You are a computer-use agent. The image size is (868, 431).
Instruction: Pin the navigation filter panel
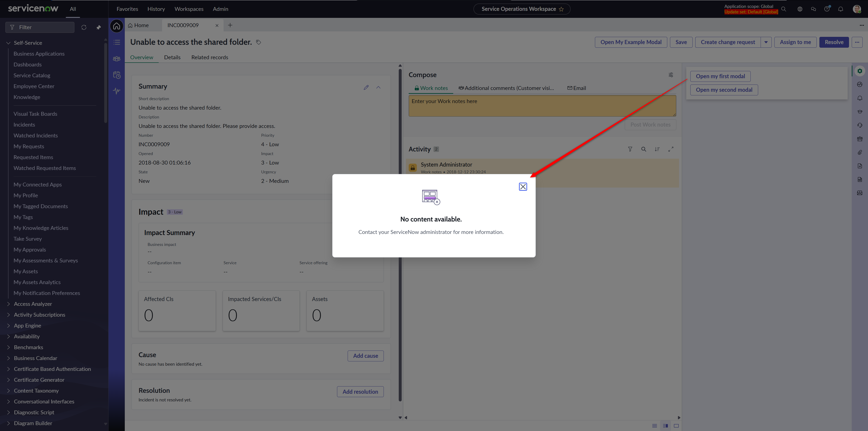(x=98, y=27)
